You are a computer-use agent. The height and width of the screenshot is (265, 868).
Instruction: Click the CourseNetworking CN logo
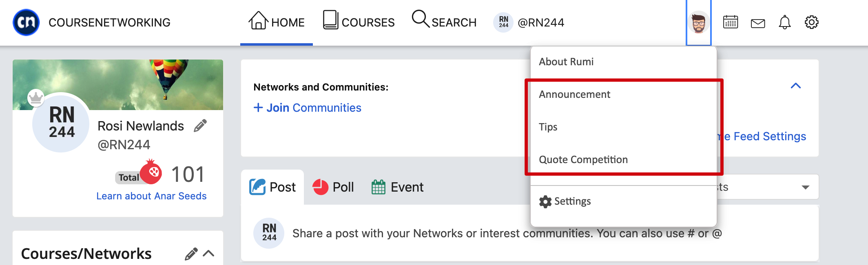tap(26, 22)
